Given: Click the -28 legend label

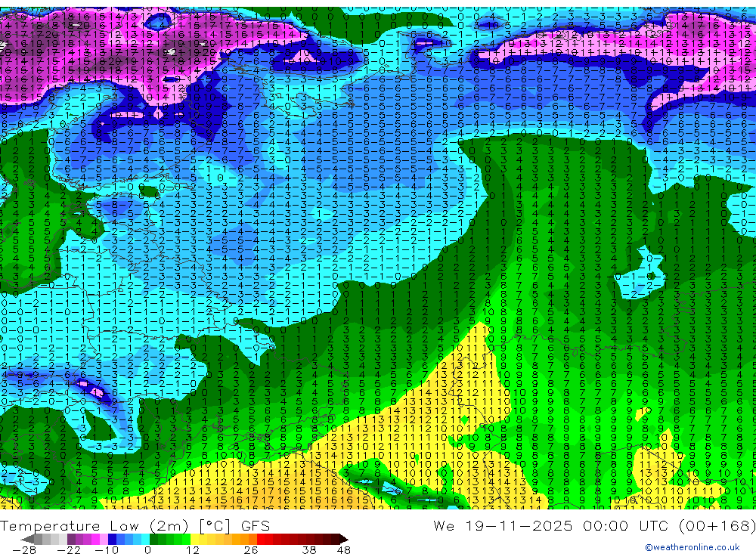Looking at the screenshot, I should pyautogui.click(x=24, y=550).
